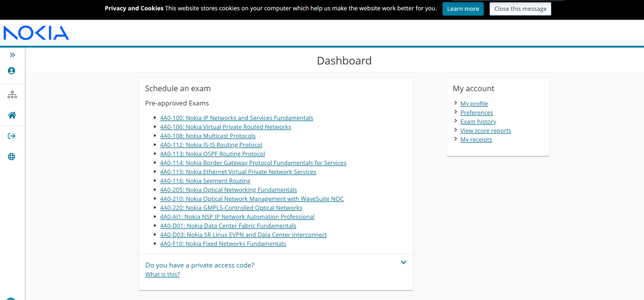Select 4A0-112 IS-IS Routing Protocol exam

(x=211, y=145)
